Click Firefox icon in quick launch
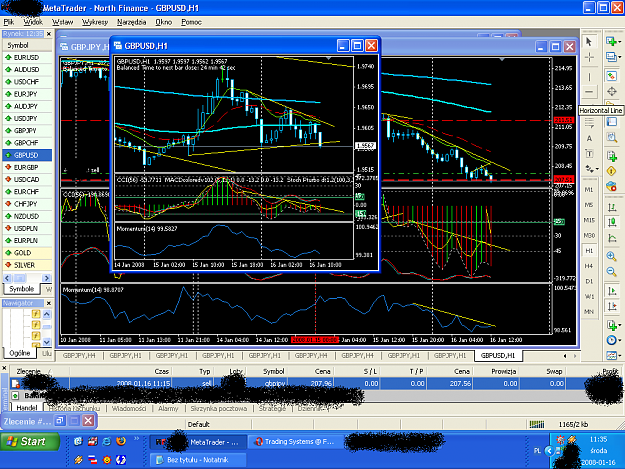Image resolution: width=625 pixels, height=469 pixels. 121,441
